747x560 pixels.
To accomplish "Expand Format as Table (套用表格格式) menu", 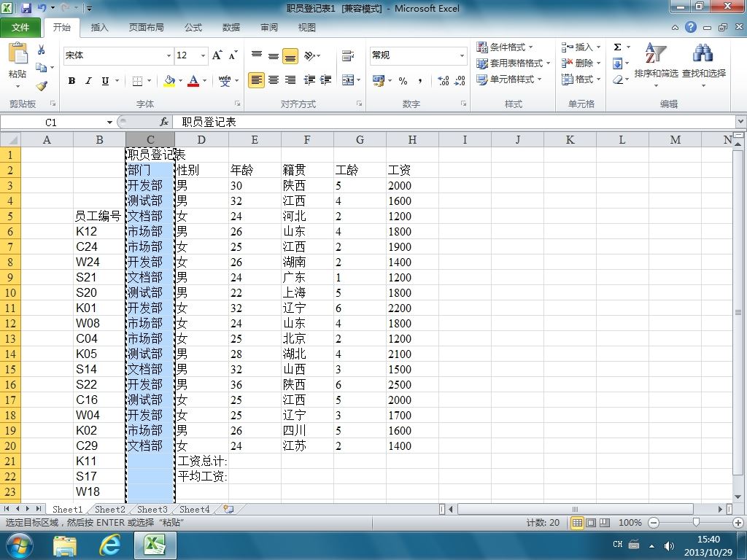I will (x=514, y=63).
